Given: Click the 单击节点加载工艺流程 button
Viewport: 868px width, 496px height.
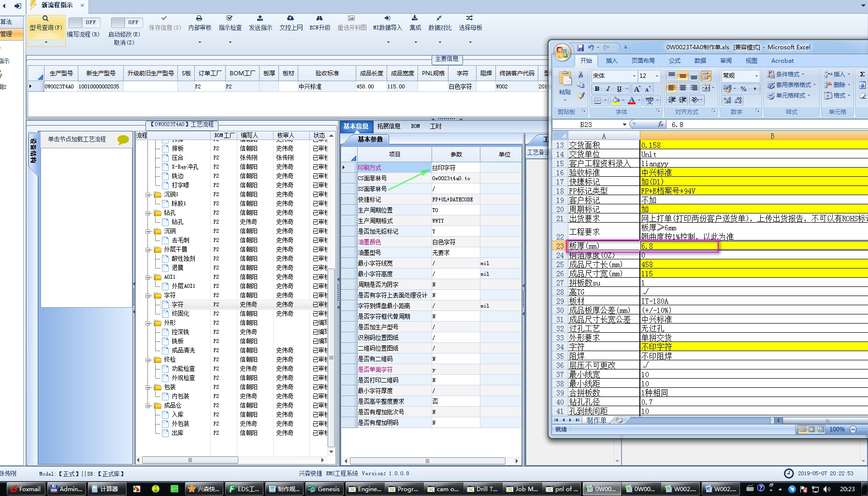Looking at the screenshot, I should click(77, 139).
